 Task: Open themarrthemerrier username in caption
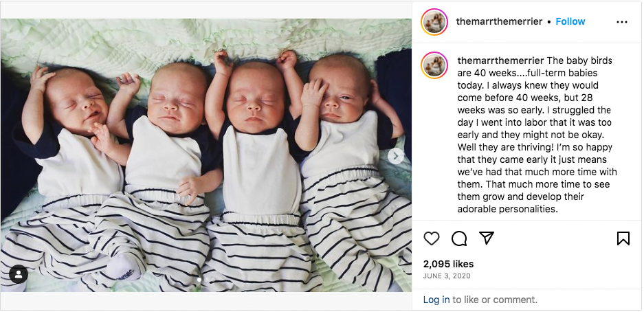click(x=500, y=60)
